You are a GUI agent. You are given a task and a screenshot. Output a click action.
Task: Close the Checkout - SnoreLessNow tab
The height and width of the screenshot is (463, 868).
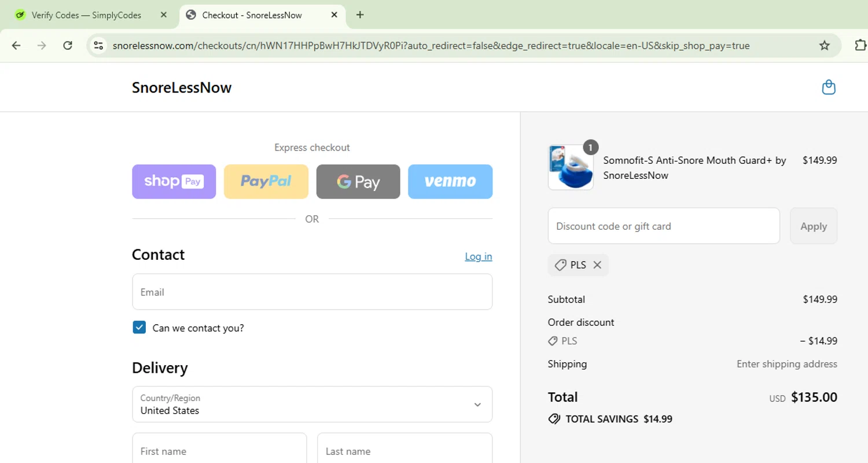pyautogui.click(x=334, y=15)
